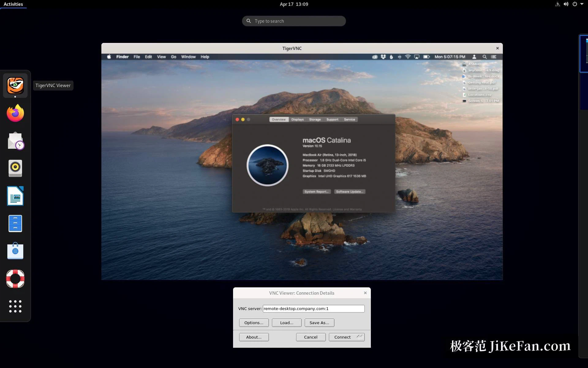Click the user account icon in remote menu bar
Screen dimensions: 588x368
point(474,57)
